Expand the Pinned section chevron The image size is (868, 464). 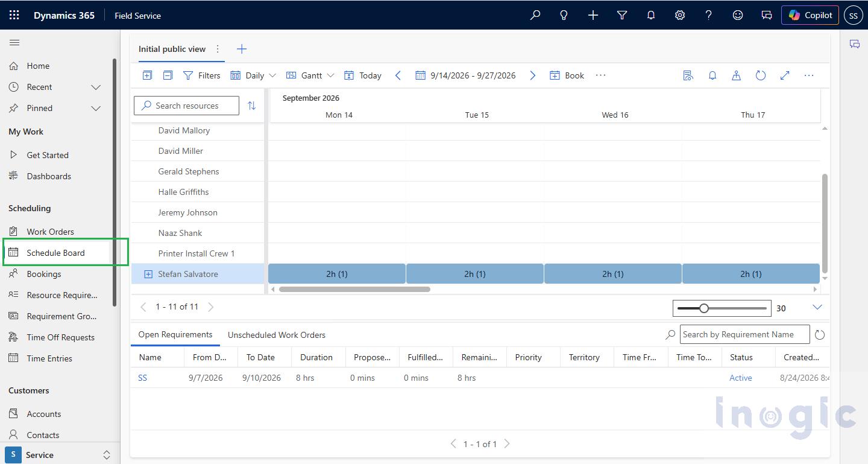96,108
